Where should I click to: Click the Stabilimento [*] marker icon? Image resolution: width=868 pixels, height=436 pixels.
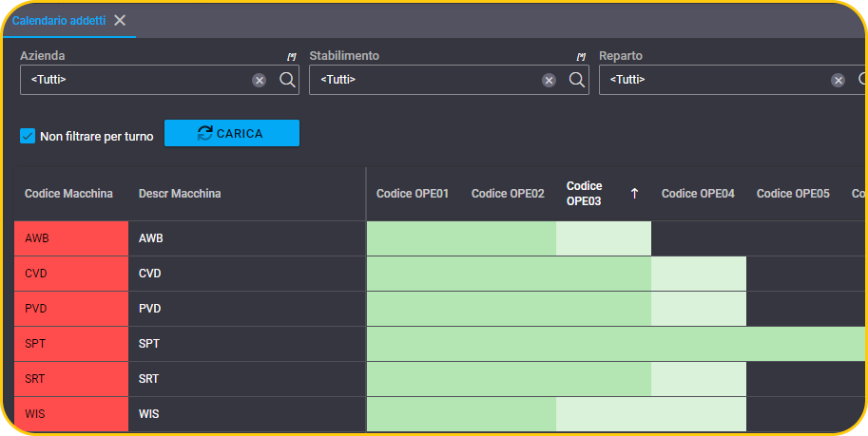pos(581,56)
